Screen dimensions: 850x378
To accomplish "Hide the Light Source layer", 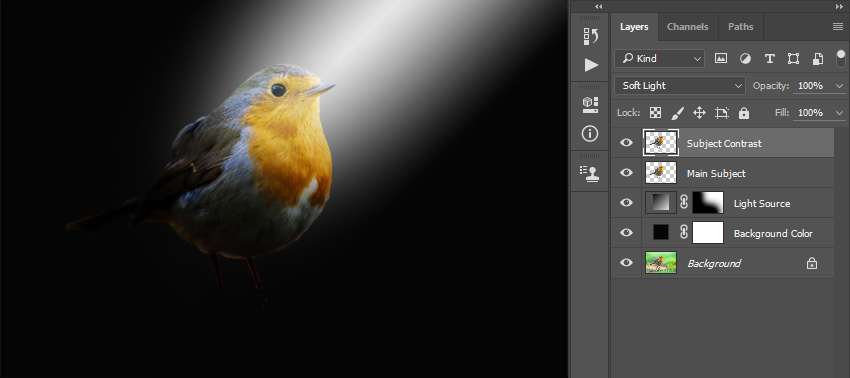I will pyautogui.click(x=626, y=202).
